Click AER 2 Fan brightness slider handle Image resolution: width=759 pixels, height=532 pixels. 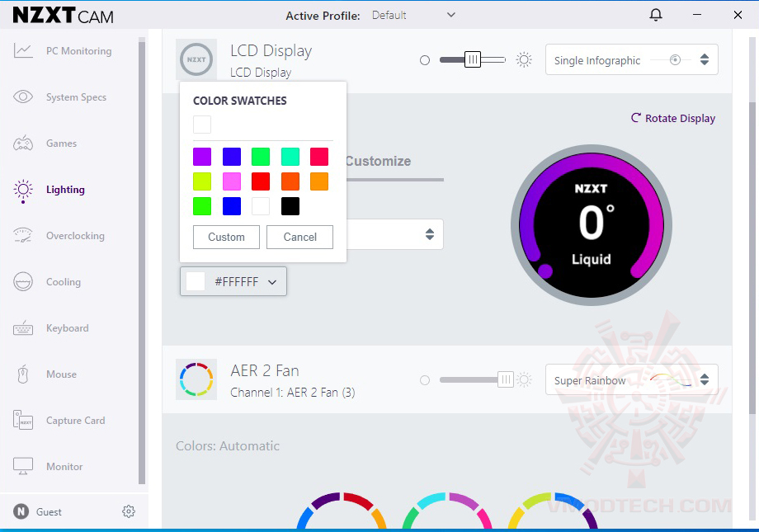[x=506, y=379]
